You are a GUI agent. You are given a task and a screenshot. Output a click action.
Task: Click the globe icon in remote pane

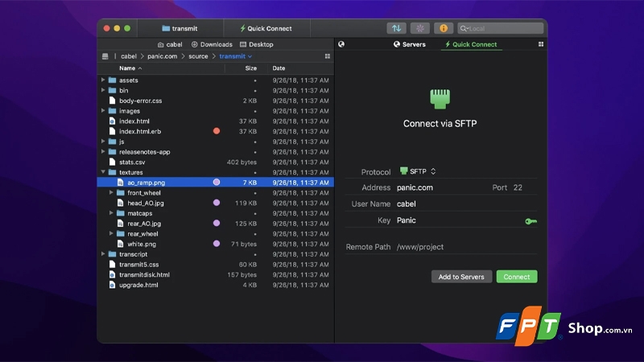click(341, 44)
